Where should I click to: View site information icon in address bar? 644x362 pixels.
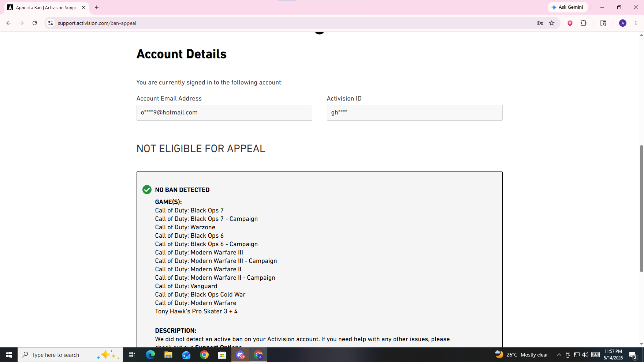tap(51, 23)
